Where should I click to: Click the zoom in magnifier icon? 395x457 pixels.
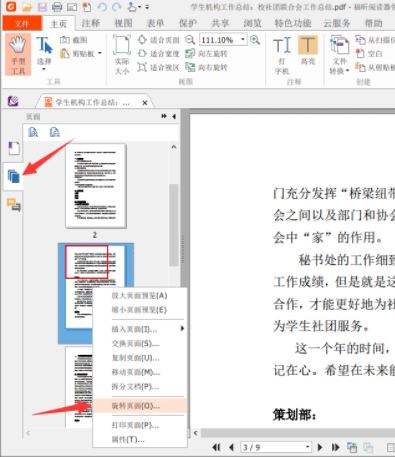(255, 40)
